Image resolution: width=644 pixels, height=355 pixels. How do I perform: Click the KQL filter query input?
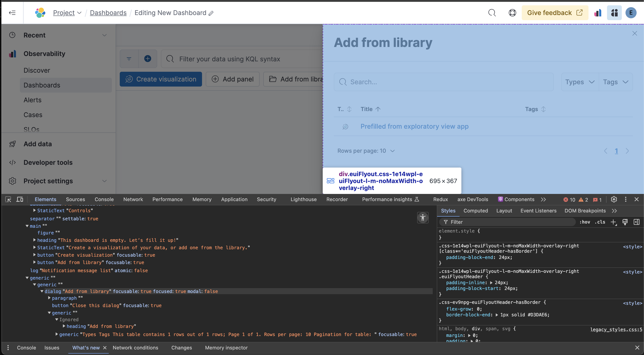[242, 59]
